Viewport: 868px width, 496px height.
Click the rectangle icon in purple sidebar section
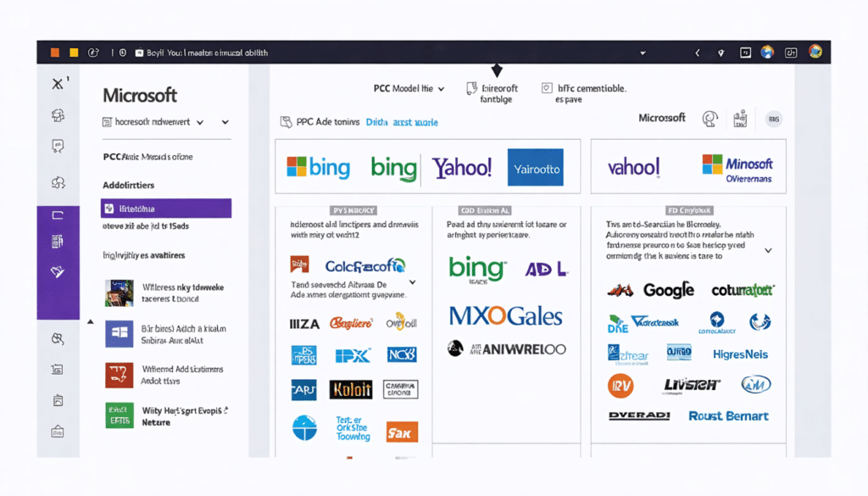click(58, 215)
